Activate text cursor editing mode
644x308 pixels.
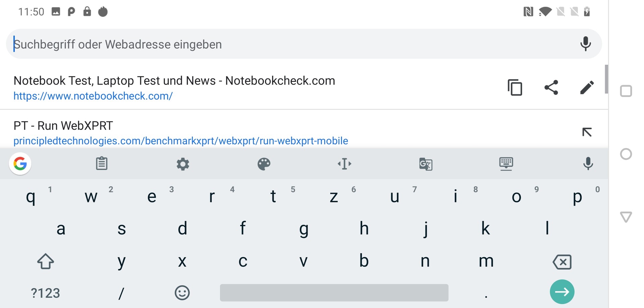344,164
